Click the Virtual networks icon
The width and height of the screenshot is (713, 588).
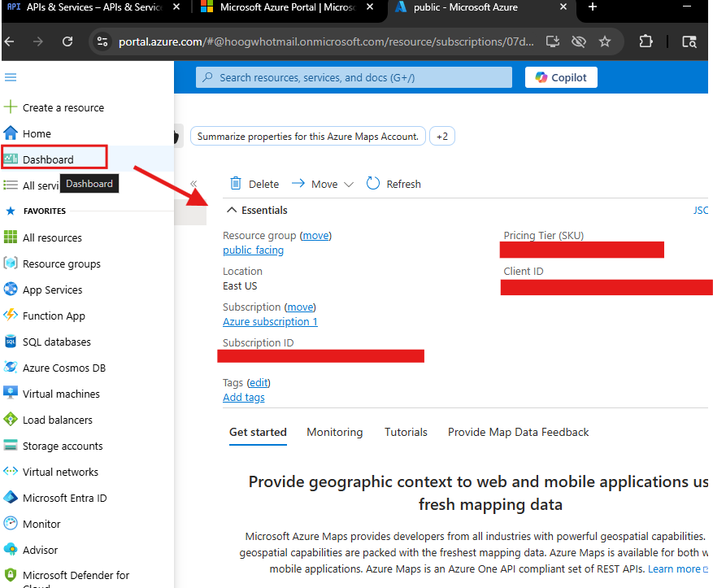[x=10, y=471]
